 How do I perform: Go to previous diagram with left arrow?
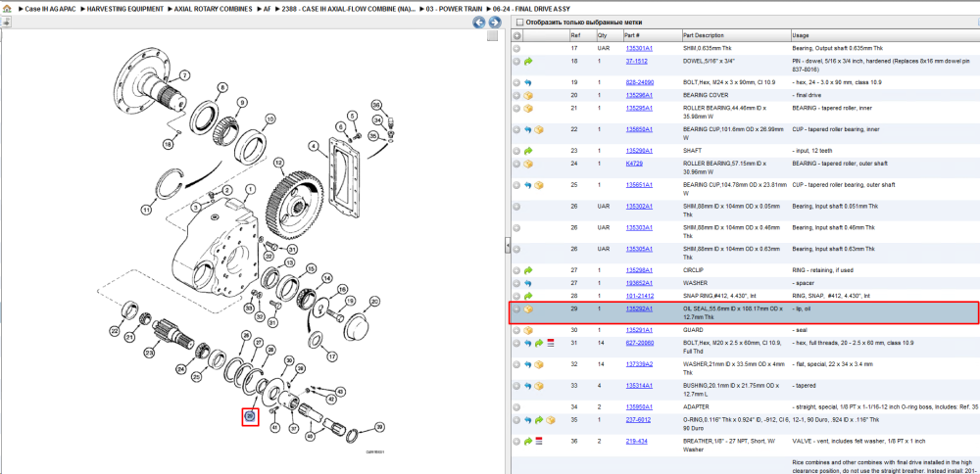click(479, 23)
